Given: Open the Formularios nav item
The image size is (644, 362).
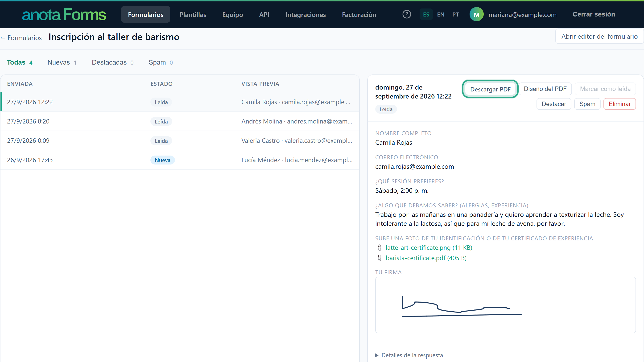Looking at the screenshot, I should click(x=146, y=15).
